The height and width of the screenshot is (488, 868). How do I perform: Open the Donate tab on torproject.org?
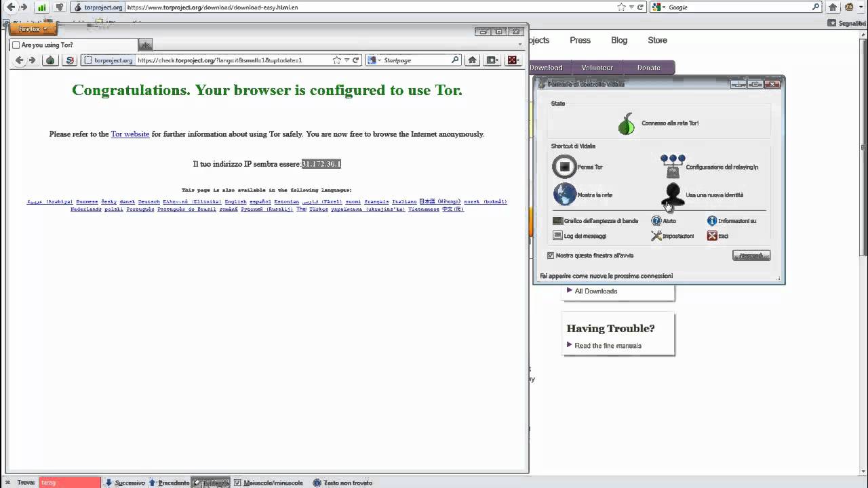point(649,68)
